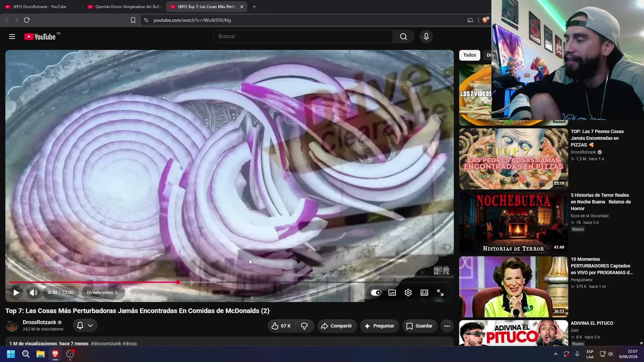Open '10 Momentos PERTURBADORES' video title
Screen dimensions: 644x362
click(602, 266)
